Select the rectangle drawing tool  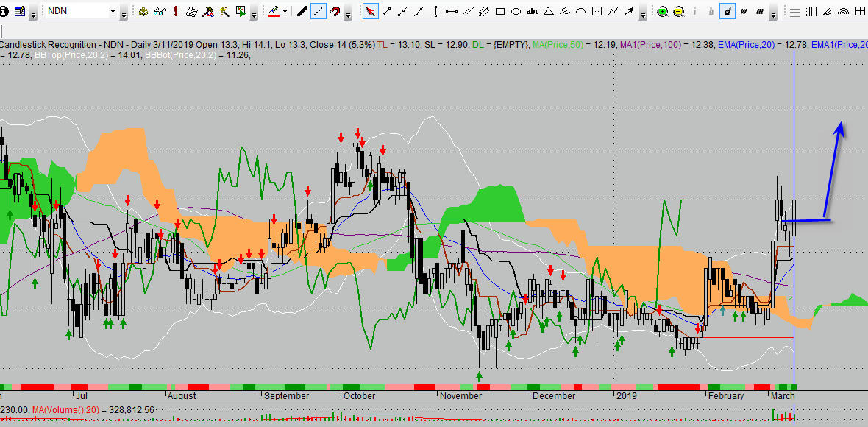point(500,11)
